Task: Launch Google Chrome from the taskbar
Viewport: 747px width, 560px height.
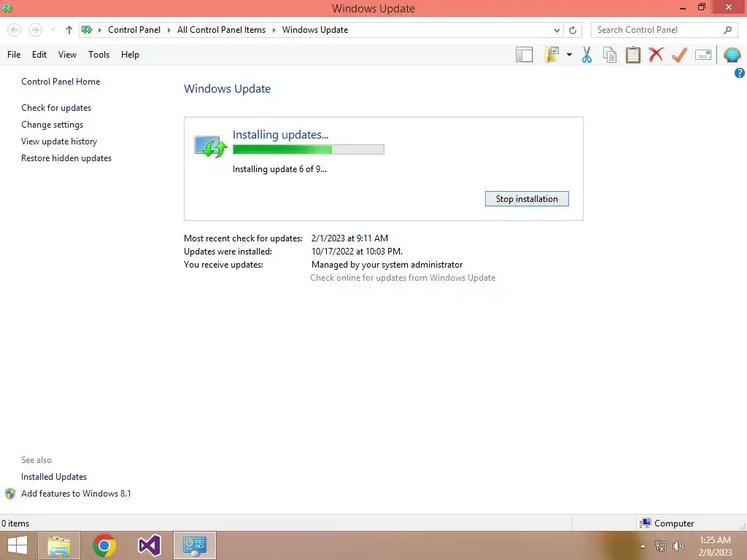Action: coord(104,545)
